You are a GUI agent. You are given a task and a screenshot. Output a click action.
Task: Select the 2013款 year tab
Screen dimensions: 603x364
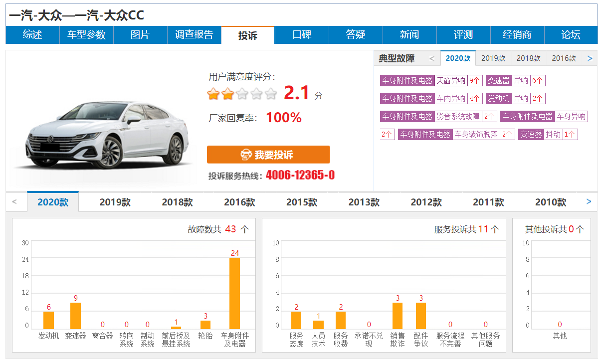[364, 202]
